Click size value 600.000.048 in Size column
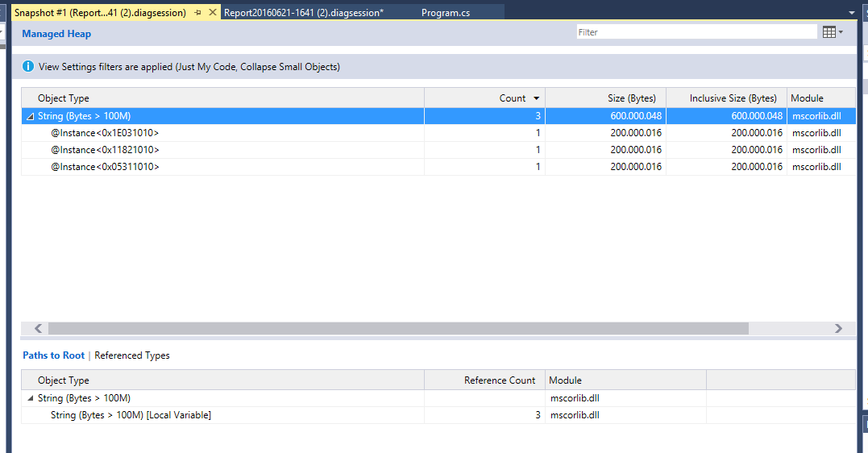The height and width of the screenshot is (453, 868). point(636,116)
